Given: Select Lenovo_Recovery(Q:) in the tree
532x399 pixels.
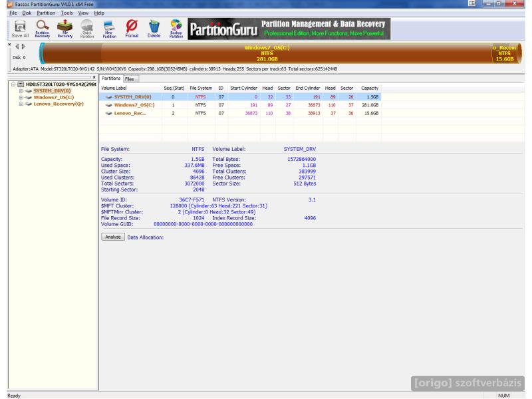Looking at the screenshot, I should 59,104.
